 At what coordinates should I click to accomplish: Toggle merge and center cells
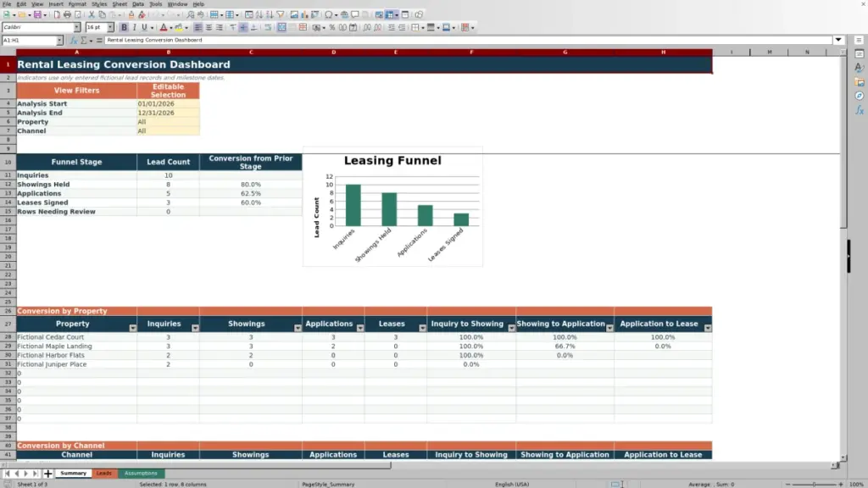pyautogui.click(x=281, y=27)
